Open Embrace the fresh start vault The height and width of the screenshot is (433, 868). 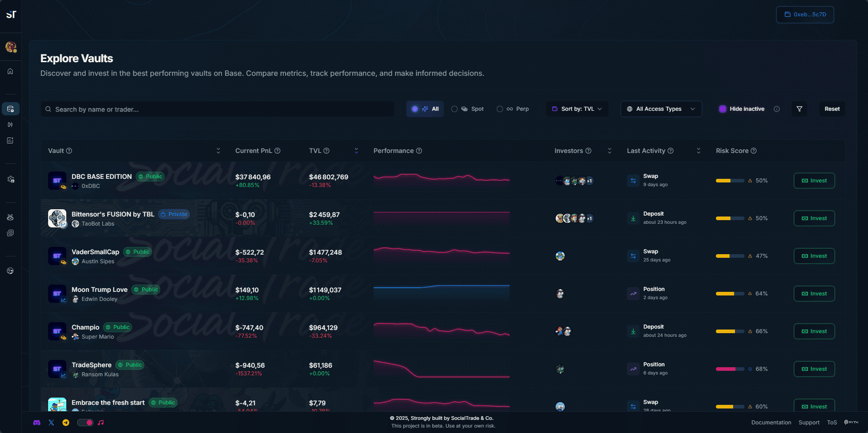coord(108,403)
